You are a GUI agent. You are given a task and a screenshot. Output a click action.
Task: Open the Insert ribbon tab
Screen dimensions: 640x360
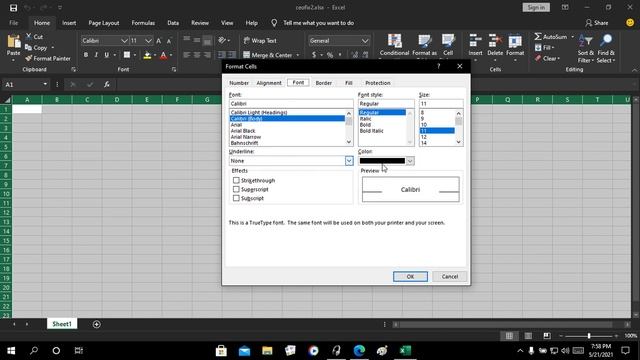69,23
